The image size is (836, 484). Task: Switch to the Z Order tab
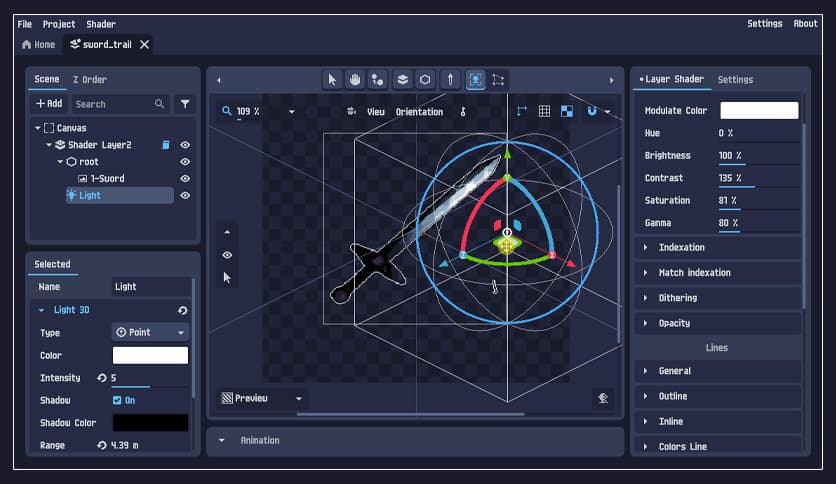pyautogui.click(x=89, y=79)
